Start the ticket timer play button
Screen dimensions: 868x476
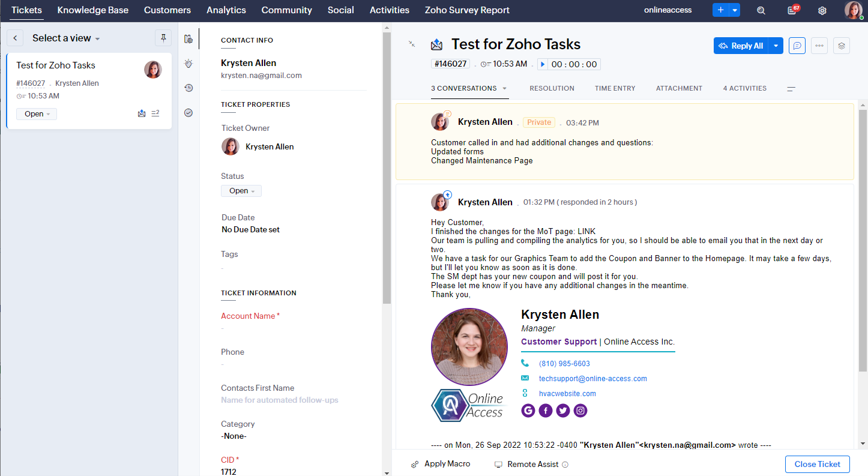pyautogui.click(x=543, y=64)
